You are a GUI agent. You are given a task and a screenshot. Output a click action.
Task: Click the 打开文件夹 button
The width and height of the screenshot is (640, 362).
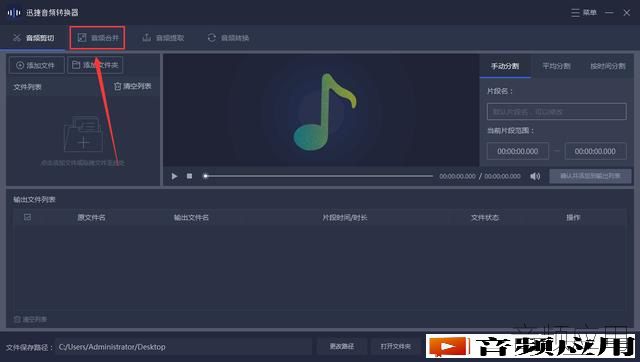[x=396, y=346]
